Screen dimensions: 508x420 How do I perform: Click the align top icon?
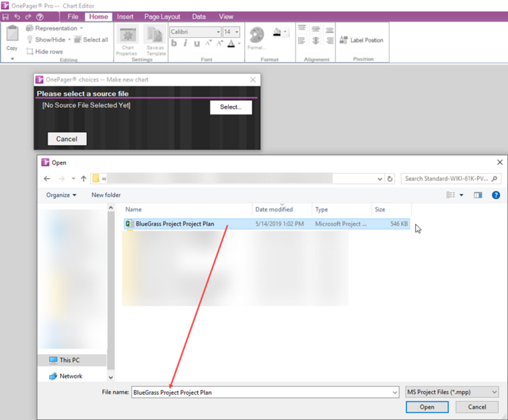pos(302,29)
